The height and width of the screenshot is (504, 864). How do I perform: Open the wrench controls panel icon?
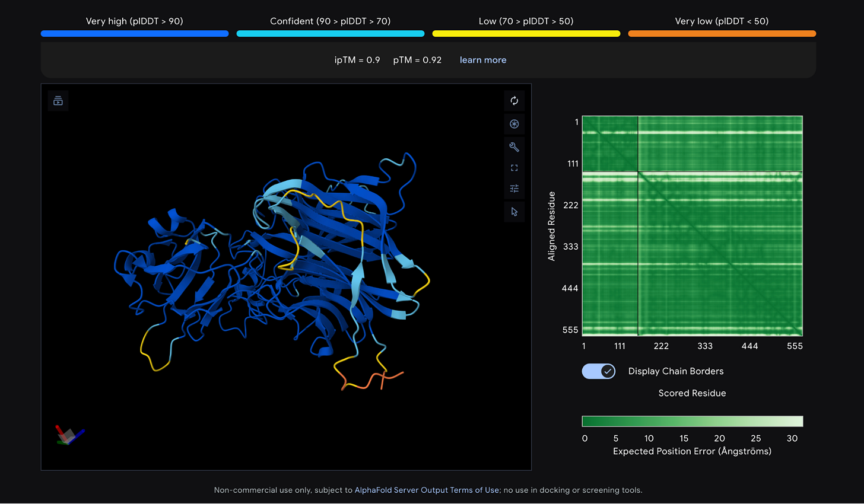(514, 146)
